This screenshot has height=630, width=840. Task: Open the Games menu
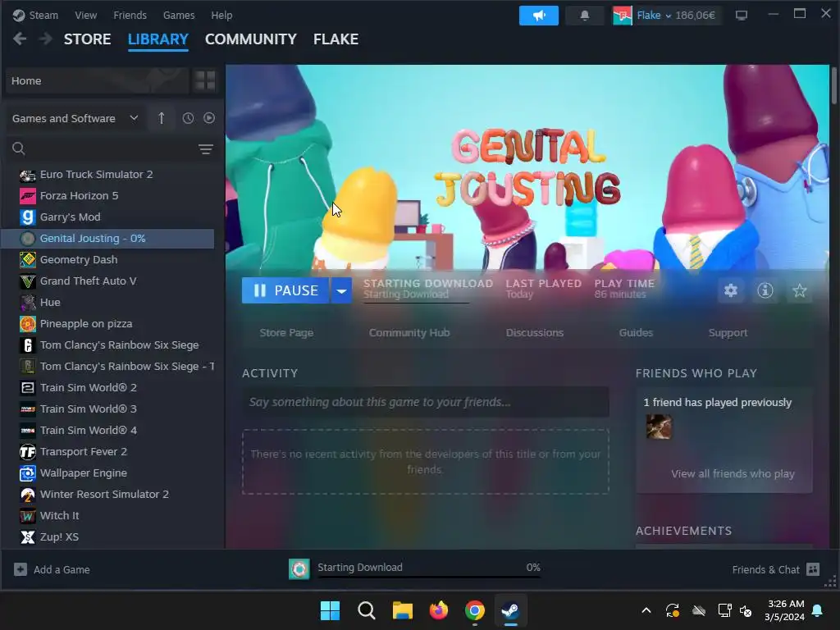(x=179, y=15)
